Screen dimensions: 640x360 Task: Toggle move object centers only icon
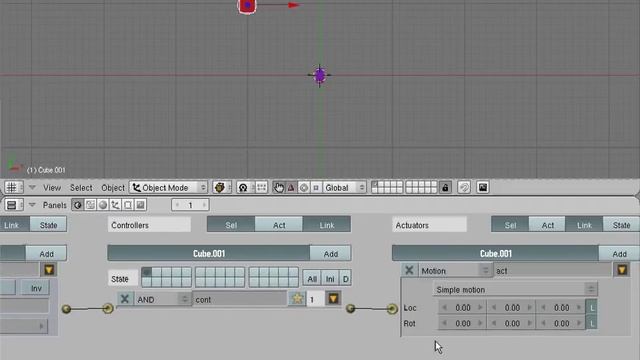[x=261, y=187]
